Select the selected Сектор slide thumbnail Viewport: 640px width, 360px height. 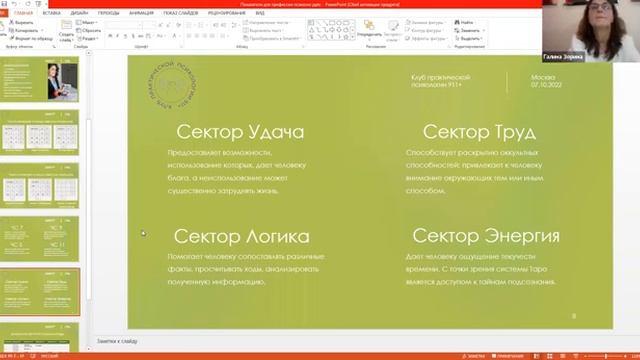(40, 292)
